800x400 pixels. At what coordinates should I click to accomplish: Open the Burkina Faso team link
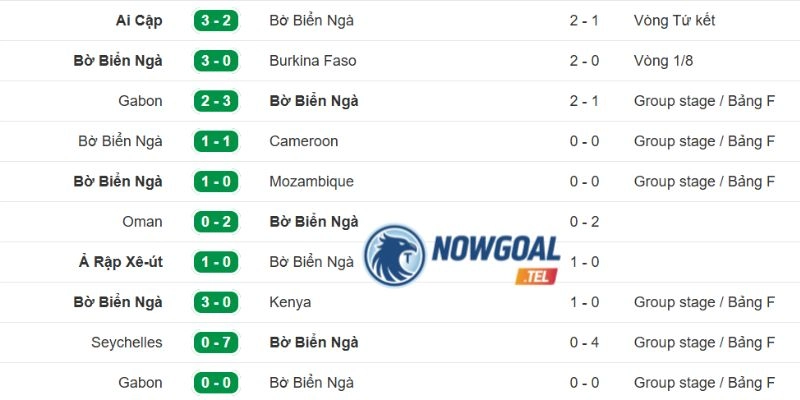(313, 61)
